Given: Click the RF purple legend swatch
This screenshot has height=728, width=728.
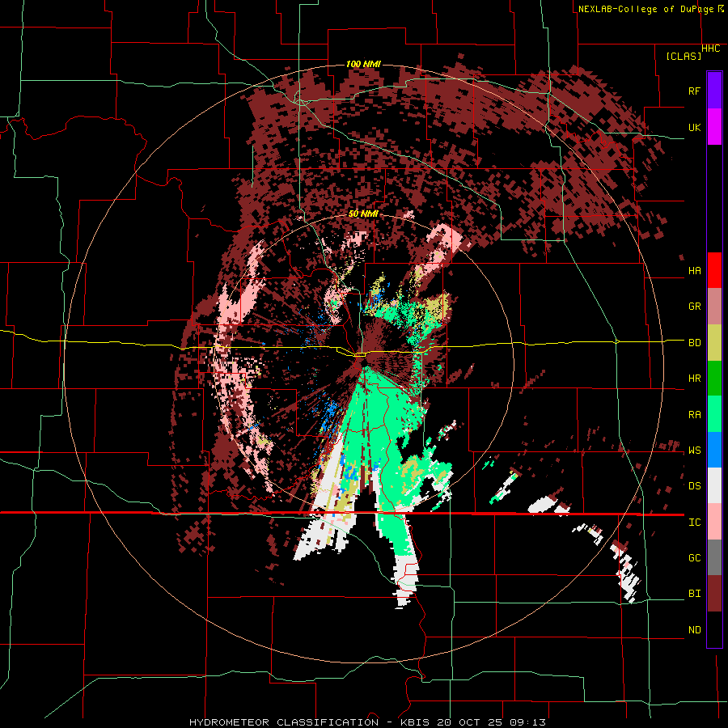Looking at the screenshot, I should pyautogui.click(x=714, y=91).
